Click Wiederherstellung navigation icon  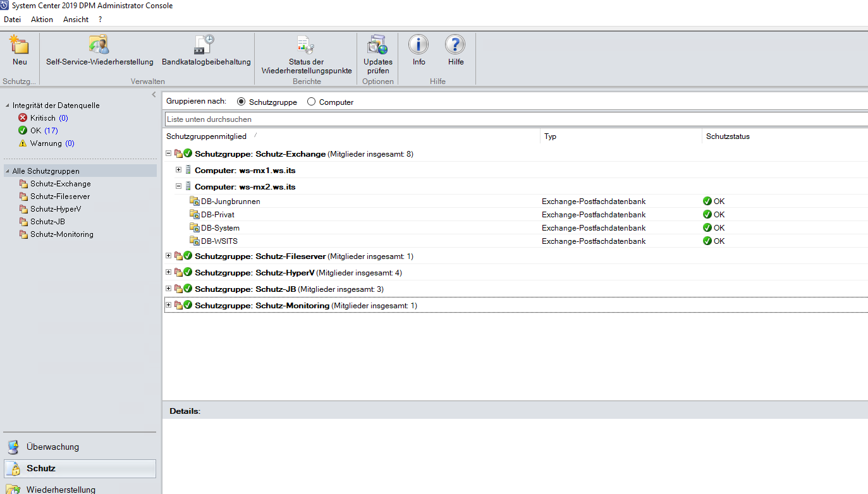pos(13,489)
